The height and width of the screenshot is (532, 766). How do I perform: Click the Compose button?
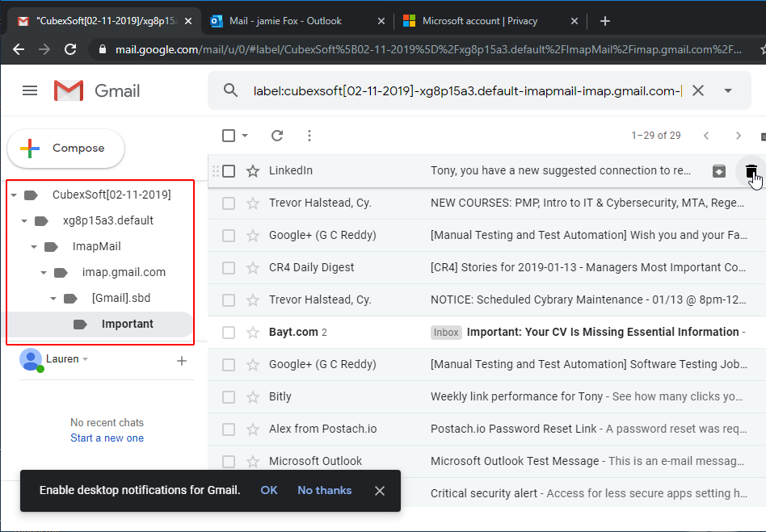click(66, 149)
